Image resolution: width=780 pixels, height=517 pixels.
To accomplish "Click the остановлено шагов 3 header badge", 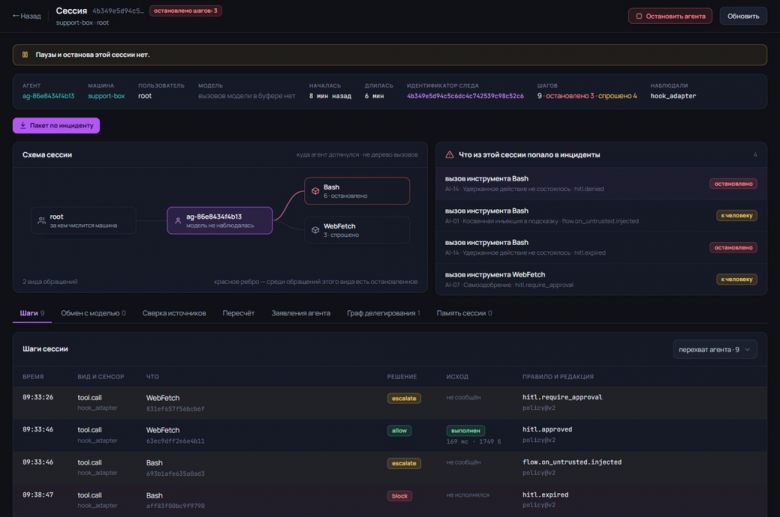I will 186,11.
